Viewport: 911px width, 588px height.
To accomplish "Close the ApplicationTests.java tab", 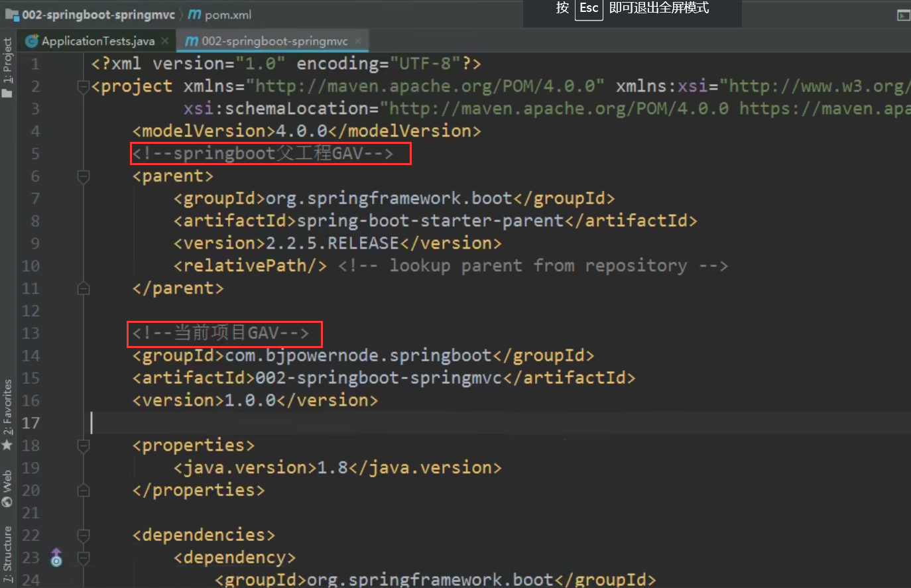I will 165,41.
